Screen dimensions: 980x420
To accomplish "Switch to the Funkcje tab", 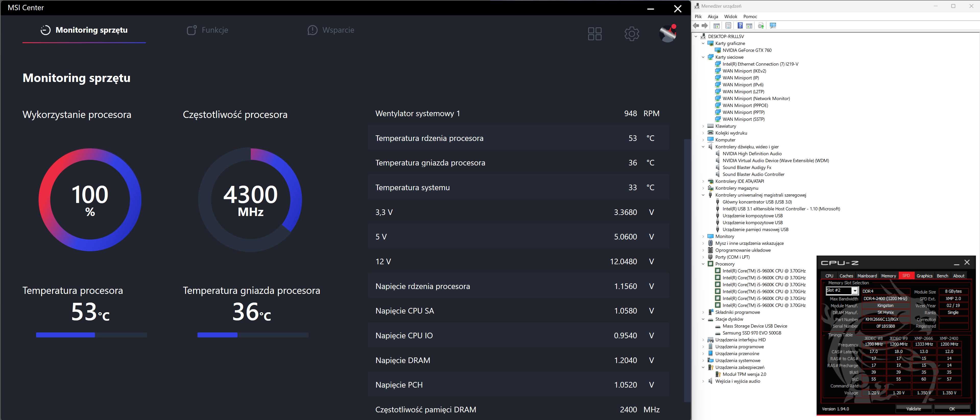I will pyautogui.click(x=207, y=30).
